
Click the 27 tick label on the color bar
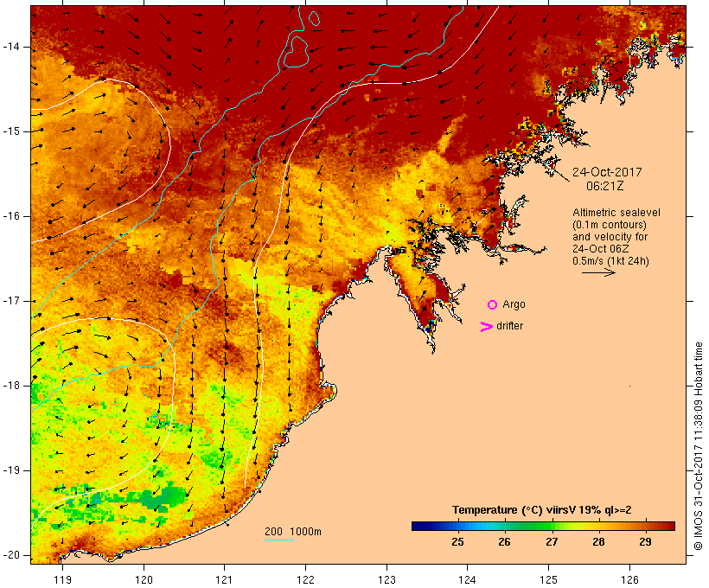(x=552, y=542)
